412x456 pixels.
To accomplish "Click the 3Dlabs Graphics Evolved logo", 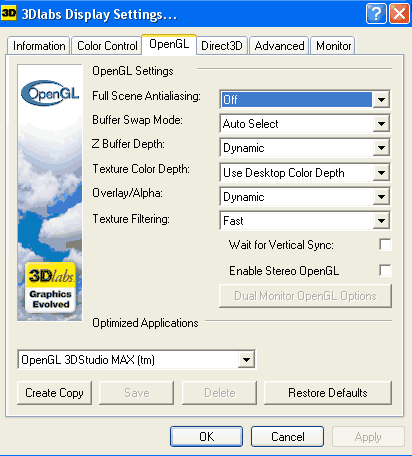I will 50,288.
